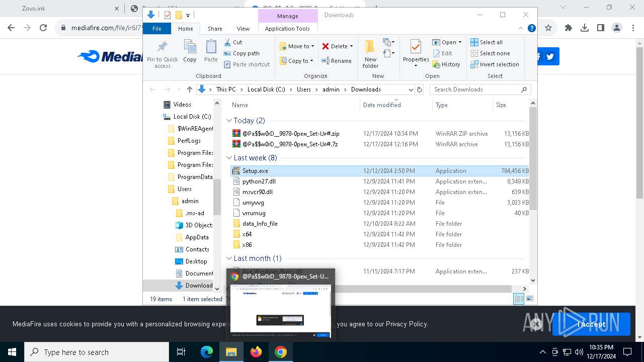The height and width of the screenshot is (362, 644).
Task: Select the .zip archive under Today
Action: click(x=379, y=134)
